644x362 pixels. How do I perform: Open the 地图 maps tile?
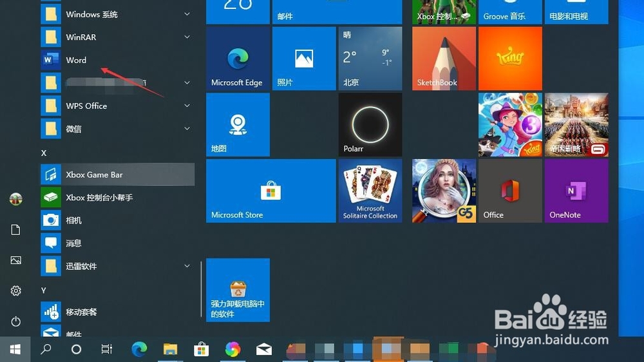[238, 124]
